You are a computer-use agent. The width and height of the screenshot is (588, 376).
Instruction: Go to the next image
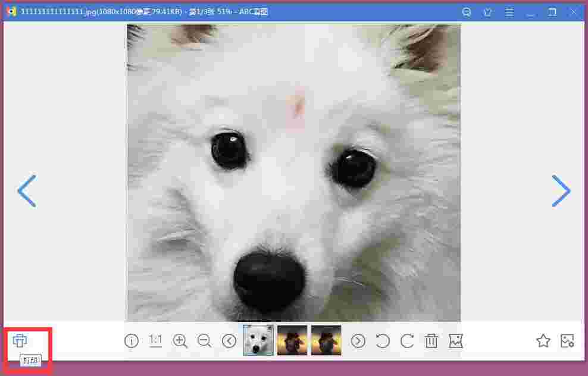561,191
